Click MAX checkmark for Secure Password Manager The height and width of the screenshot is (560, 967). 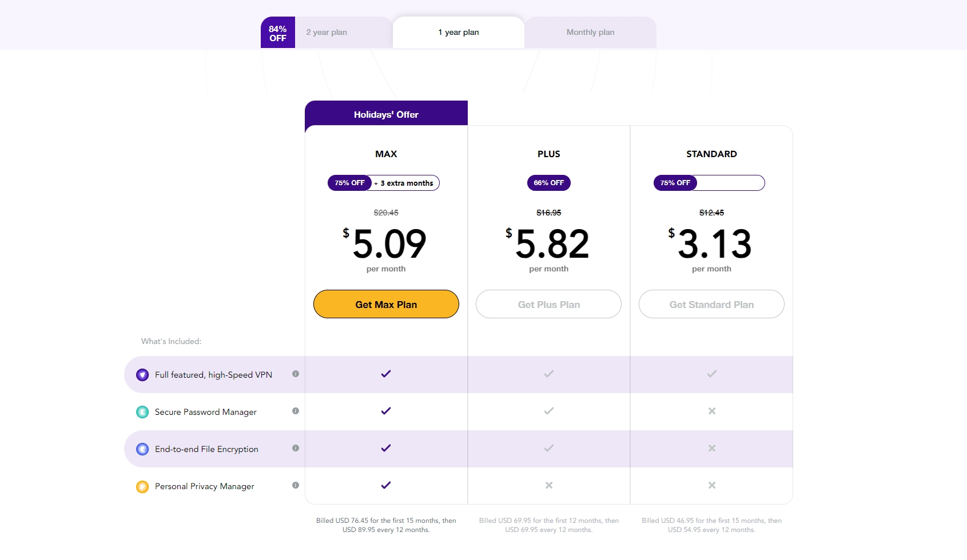point(386,411)
